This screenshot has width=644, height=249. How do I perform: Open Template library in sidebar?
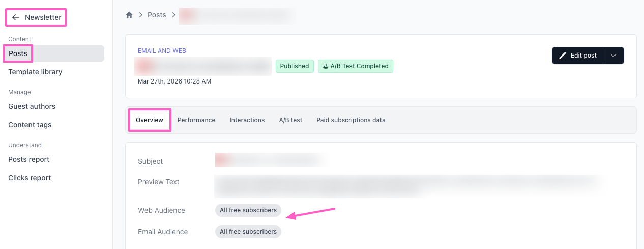pyautogui.click(x=35, y=72)
